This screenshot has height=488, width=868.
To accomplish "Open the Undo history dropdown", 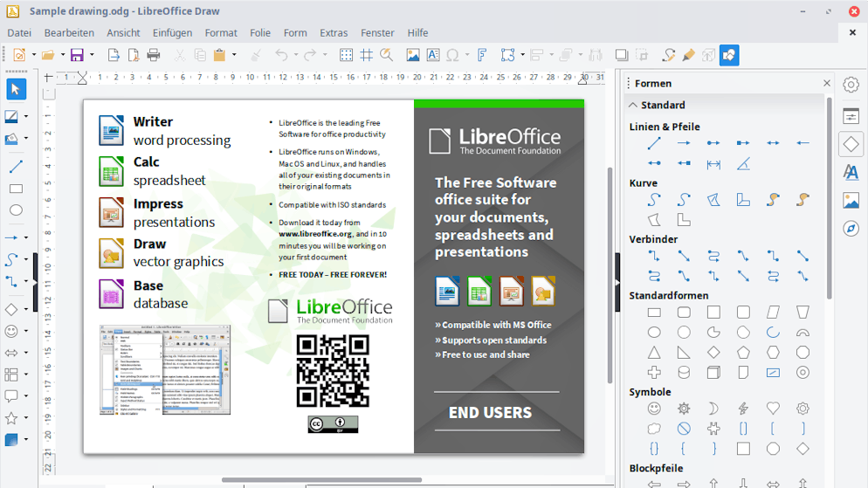I will (296, 55).
